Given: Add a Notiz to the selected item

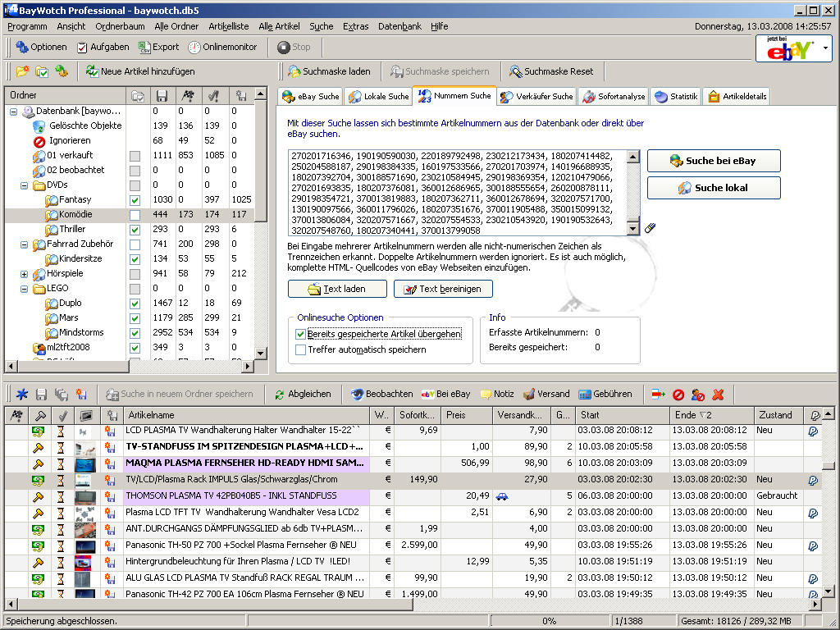Looking at the screenshot, I should tap(497, 395).
